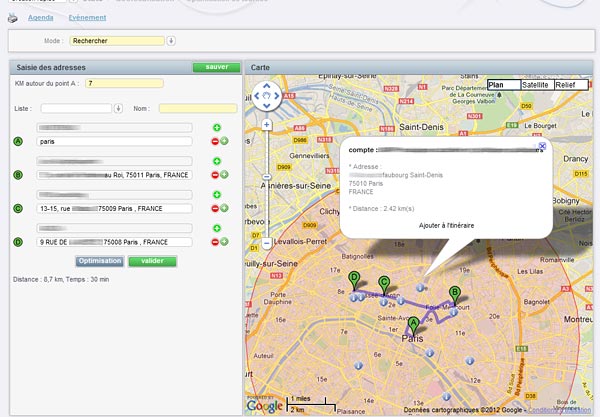
Task: Click map pin C on the route
Action: 384,286
